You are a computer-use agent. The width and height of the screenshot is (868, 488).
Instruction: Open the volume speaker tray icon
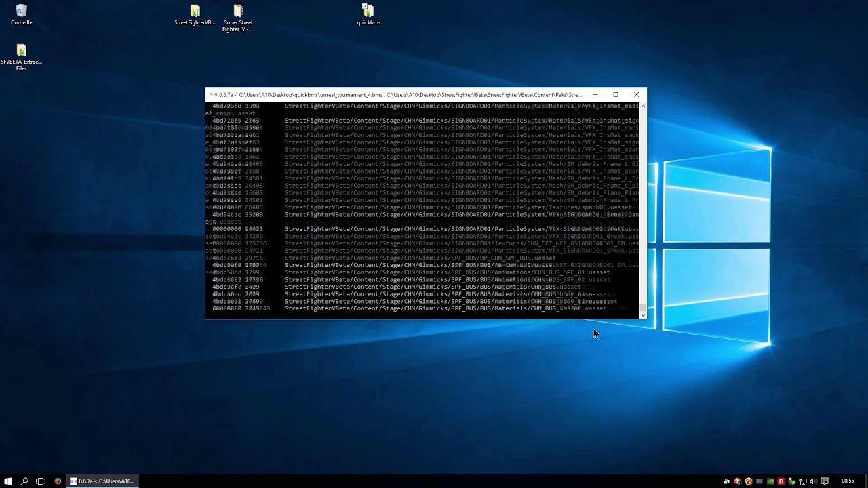(813, 481)
